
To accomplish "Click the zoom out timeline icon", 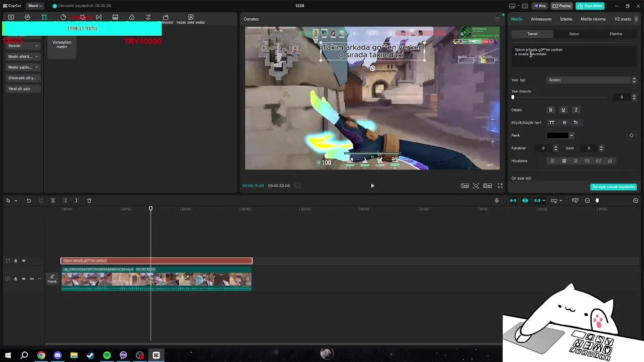I will point(587,201).
